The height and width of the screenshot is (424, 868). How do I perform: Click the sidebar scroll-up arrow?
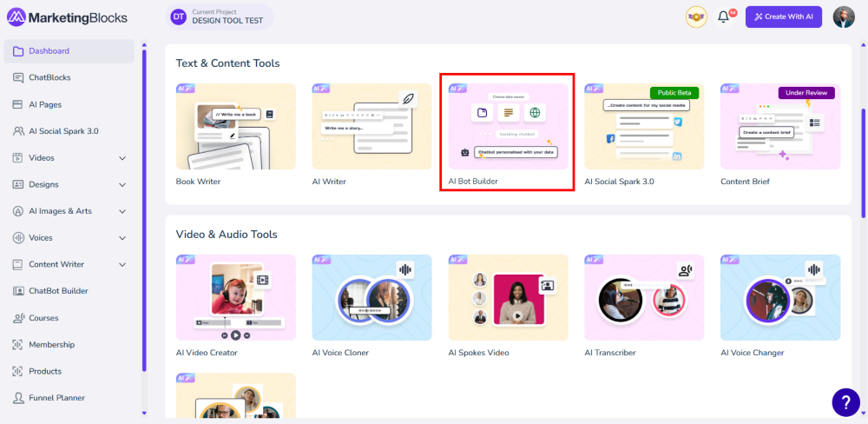[x=144, y=45]
